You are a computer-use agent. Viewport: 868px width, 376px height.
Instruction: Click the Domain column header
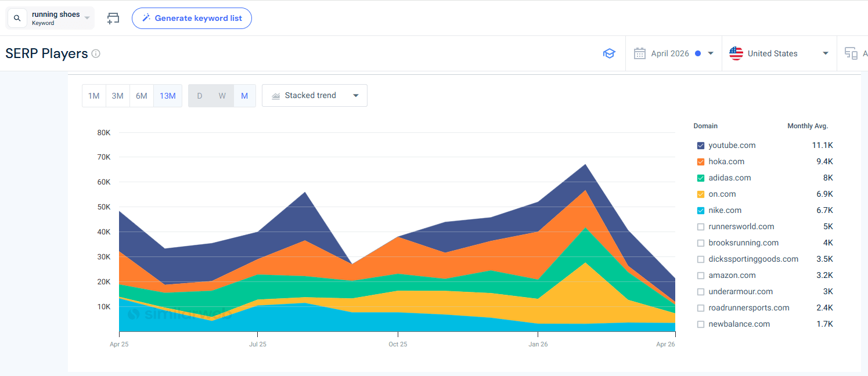(x=705, y=126)
